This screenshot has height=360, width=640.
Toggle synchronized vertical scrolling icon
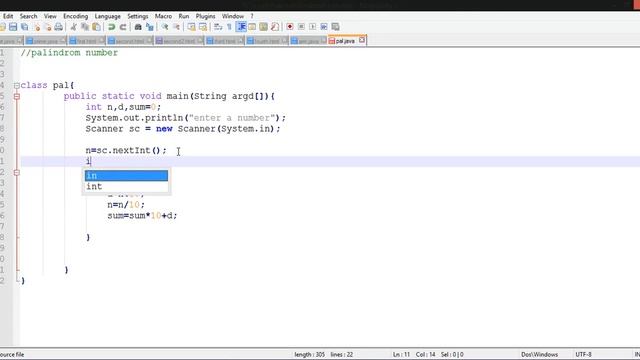[x=191, y=27]
